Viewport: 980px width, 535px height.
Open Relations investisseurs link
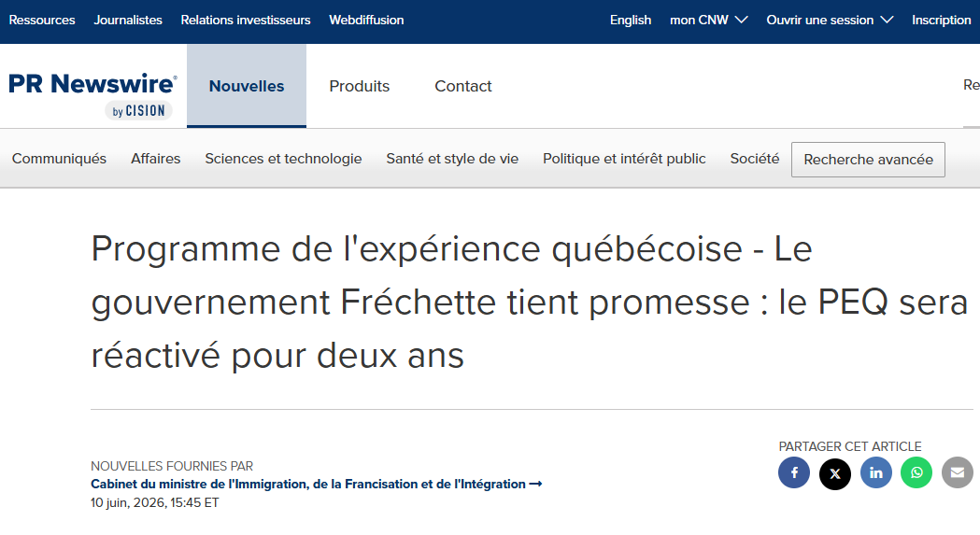click(246, 20)
